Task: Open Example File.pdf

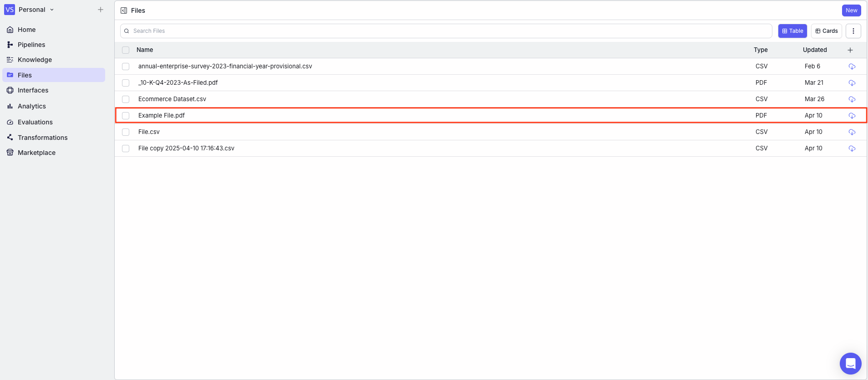Action: pos(162,116)
